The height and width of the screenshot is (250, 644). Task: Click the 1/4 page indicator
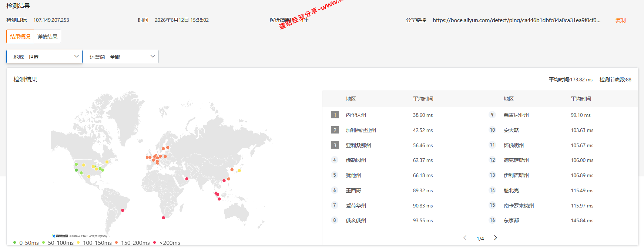[480, 239]
